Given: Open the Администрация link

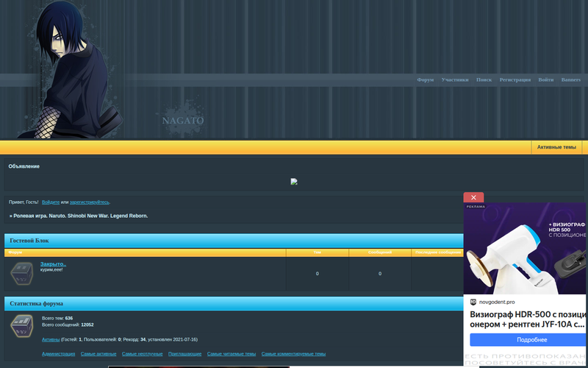Looking at the screenshot, I should pos(58,354).
